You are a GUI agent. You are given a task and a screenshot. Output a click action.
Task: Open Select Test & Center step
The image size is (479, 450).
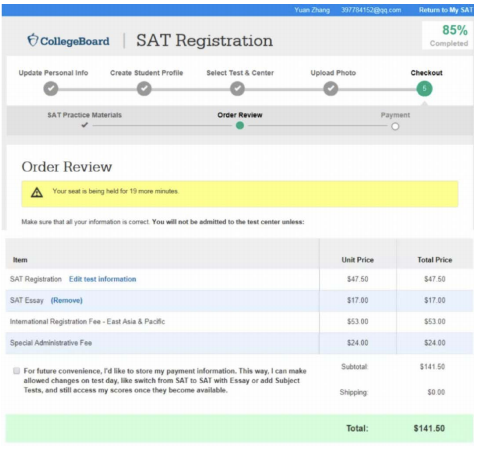(240, 73)
